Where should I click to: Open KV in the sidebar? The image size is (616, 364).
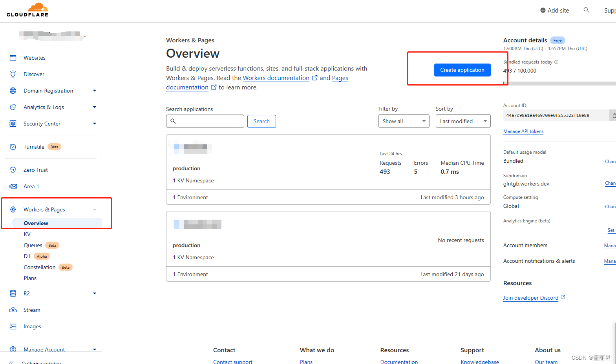pyautogui.click(x=27, y=234)
